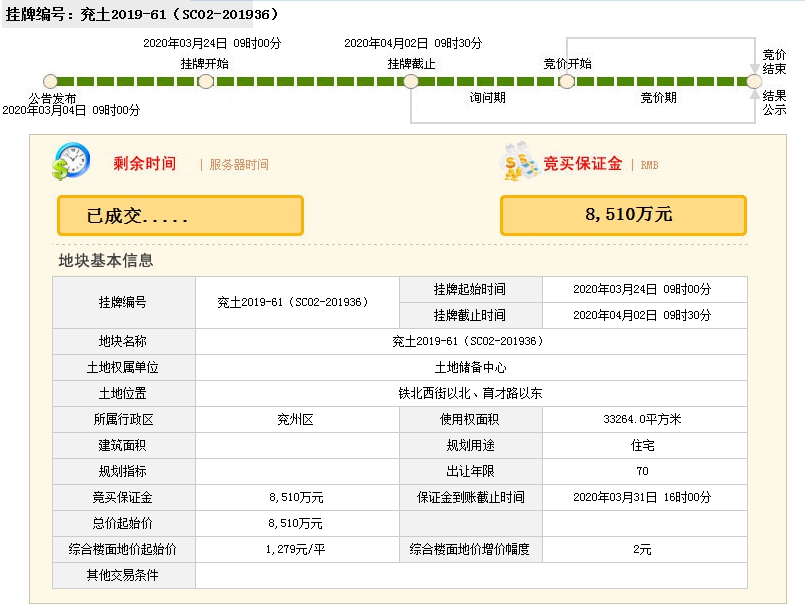Click the 剩余时间 red heading

[144, 163]
